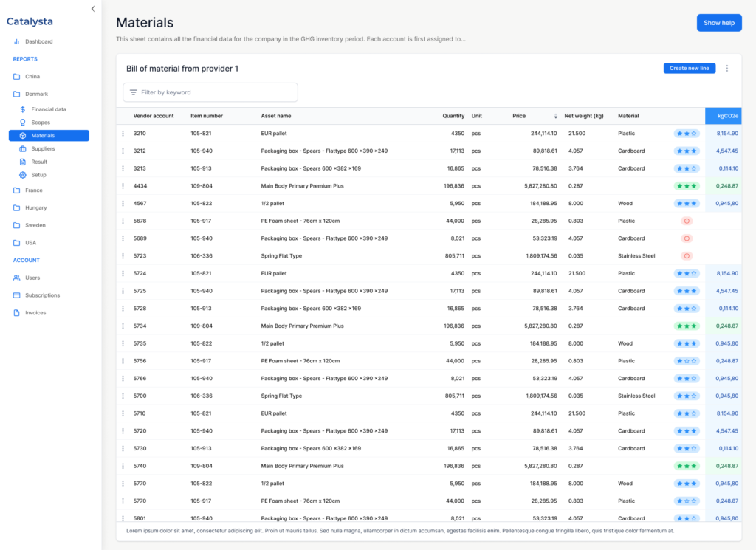Click the Scopes badge icon
The height and width of the screenshot is (550, 756).
click(23, 123)
